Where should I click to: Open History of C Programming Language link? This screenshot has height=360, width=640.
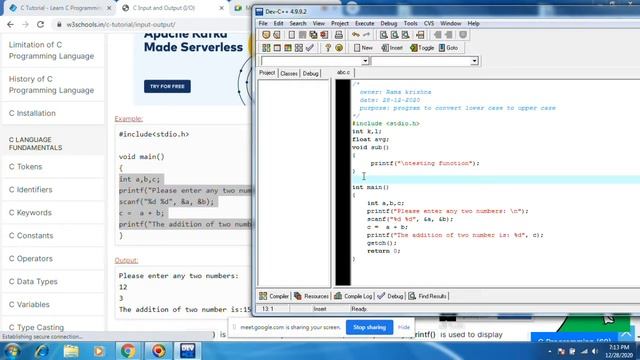(51, 84)
